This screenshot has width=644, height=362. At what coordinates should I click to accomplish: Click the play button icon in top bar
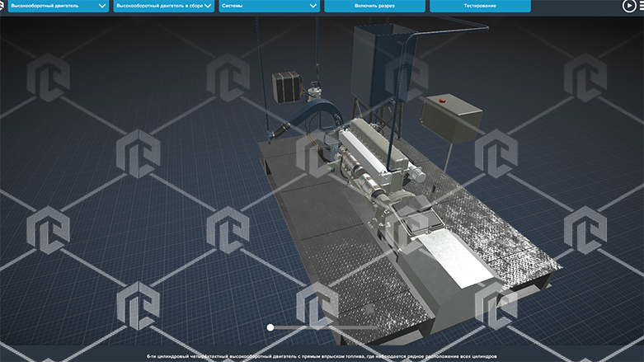click(x=628, y=6)
